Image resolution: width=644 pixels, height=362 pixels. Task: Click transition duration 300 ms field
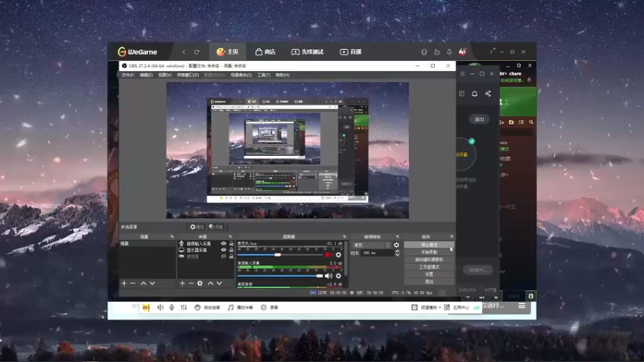coord(378,253)
